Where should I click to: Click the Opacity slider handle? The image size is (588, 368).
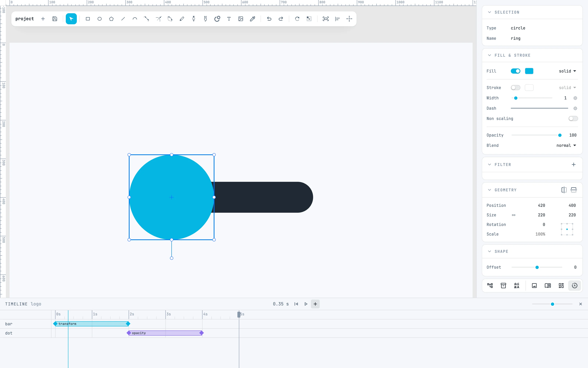pyautogui.click(x=560, y=135)
